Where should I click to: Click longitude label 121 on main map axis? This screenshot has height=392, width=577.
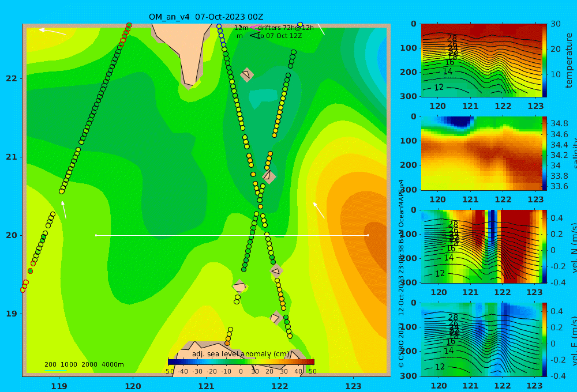click(206, 386)
